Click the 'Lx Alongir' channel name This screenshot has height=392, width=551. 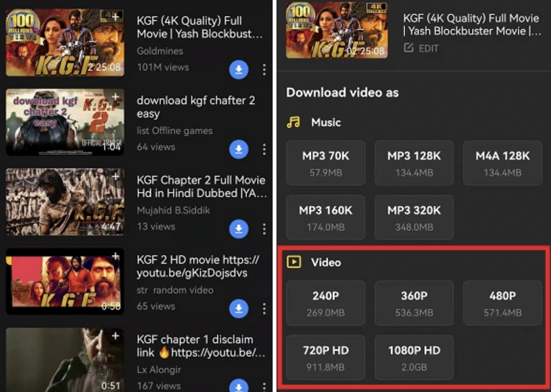159,370
